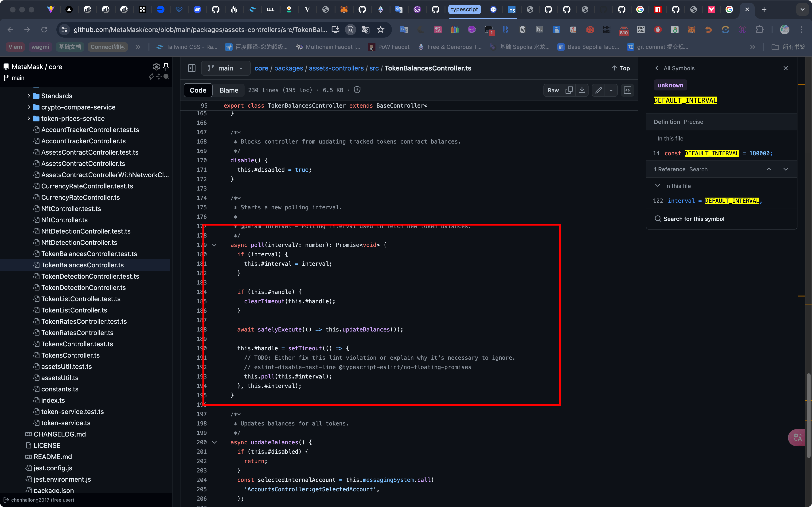Toggle the symbols pane button
812x507 pixels.
[x=628, y=90]
